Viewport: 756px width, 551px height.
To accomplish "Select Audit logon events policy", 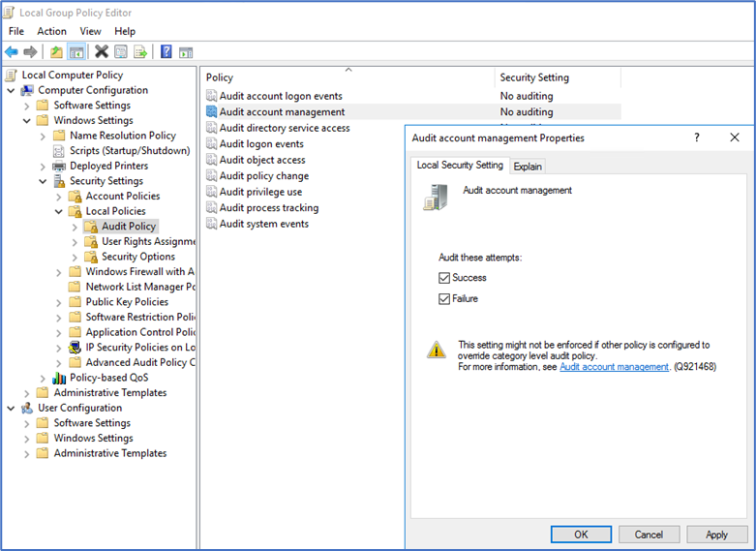I will tap(261, 144).
